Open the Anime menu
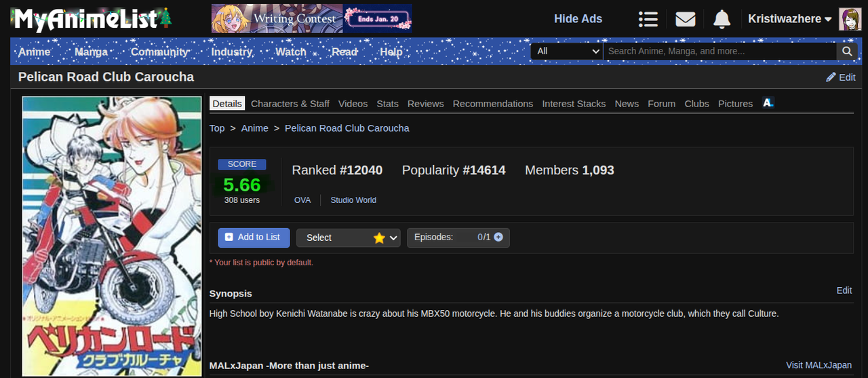 (x=34, y=52)
